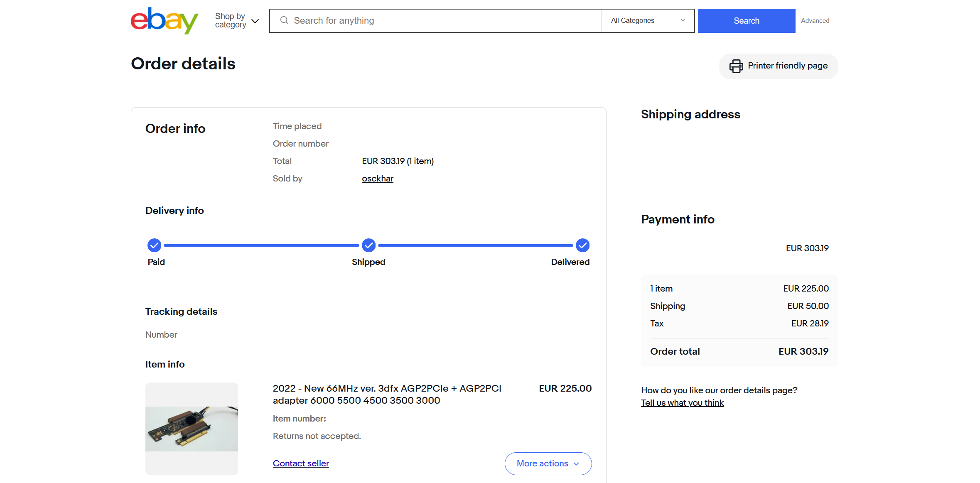Viewport: 980px width, 483px height.
Task: Expand Shop by category menu
Action: 237,20
